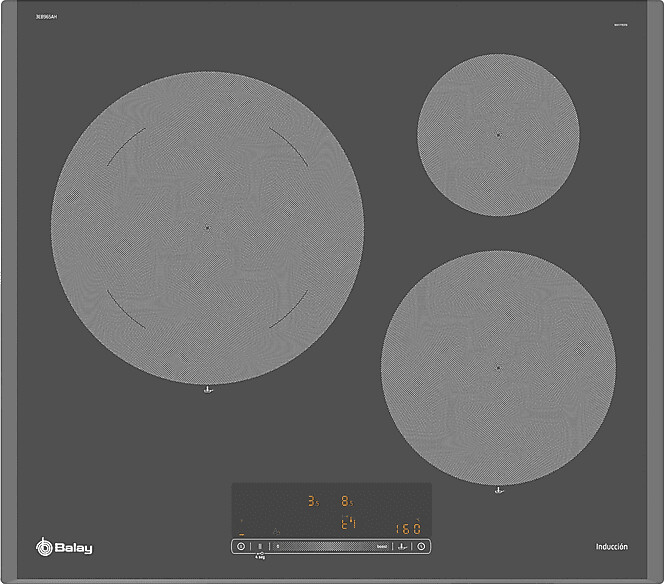
Task: Select the large left cooking zone center
Action: (x=207, y=228)
